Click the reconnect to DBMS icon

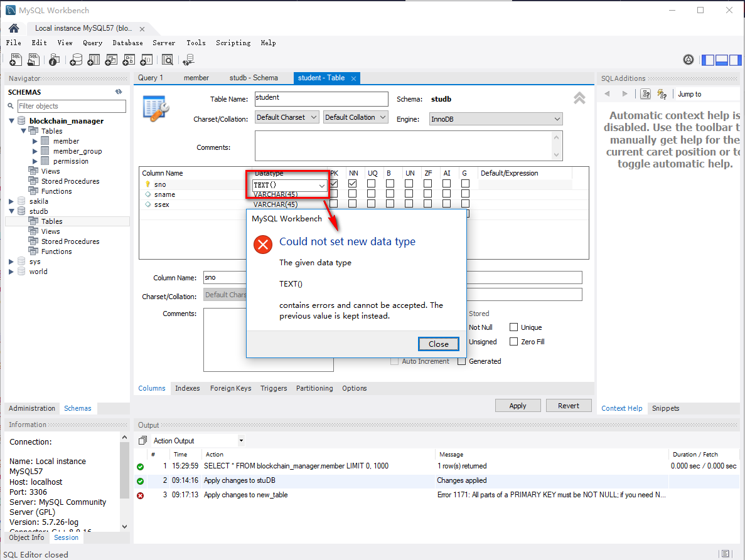[189, 60]
